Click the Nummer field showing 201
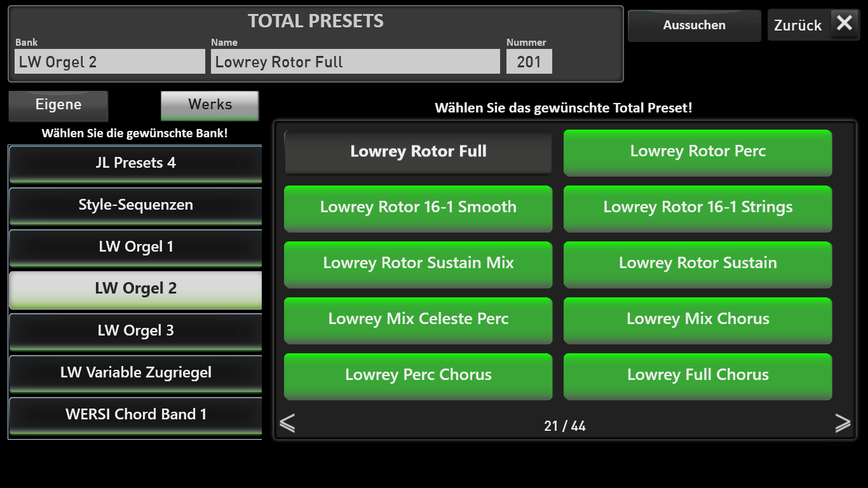 (x=529, y=62)
